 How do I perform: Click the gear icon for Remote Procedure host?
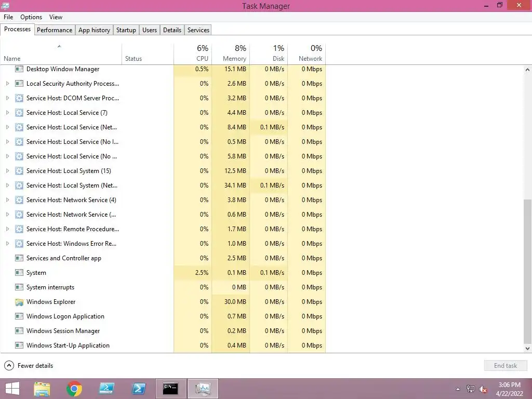pos(19,229)
